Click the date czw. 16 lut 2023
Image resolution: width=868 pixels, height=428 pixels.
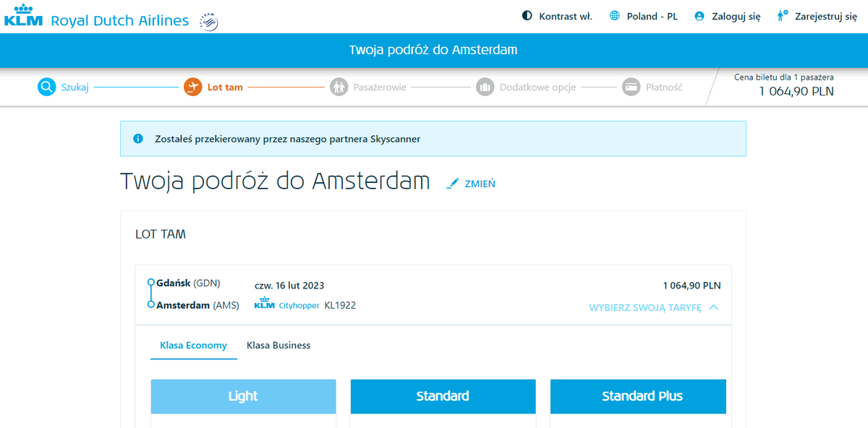point(289,286)
